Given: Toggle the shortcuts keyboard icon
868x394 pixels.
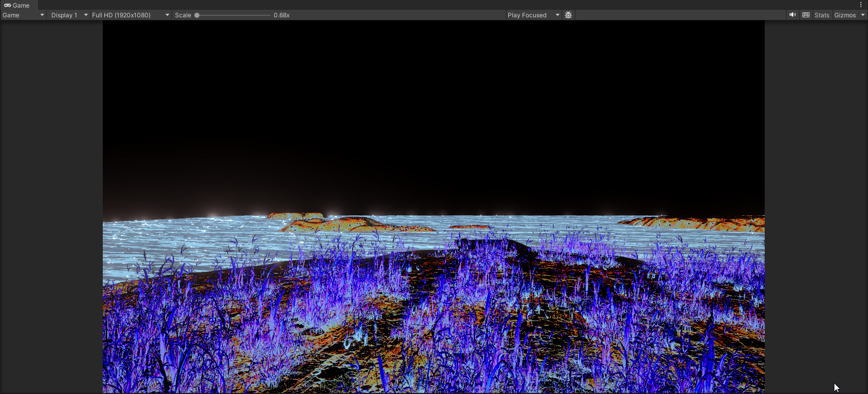Looking at the screenshot, I should pos(806,15).
